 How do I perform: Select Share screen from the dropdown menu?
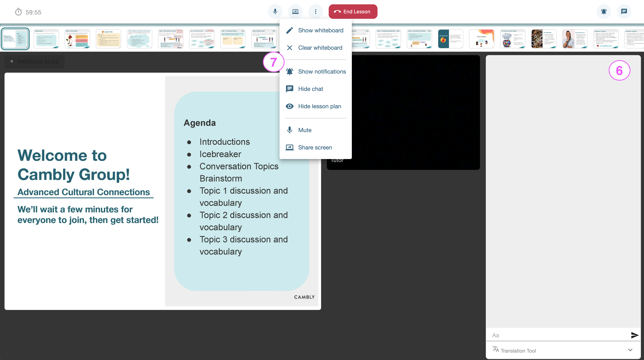pos(315,147)
